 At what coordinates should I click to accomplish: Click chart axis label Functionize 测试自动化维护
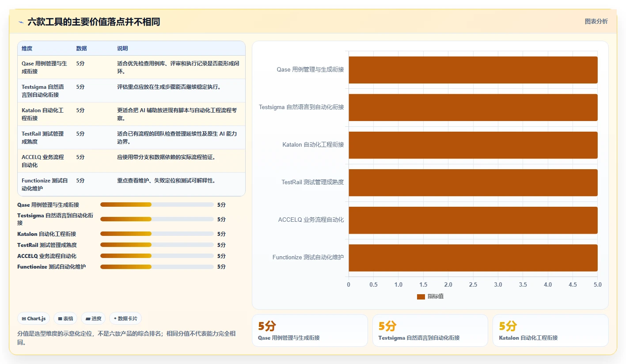click(308, 258)
